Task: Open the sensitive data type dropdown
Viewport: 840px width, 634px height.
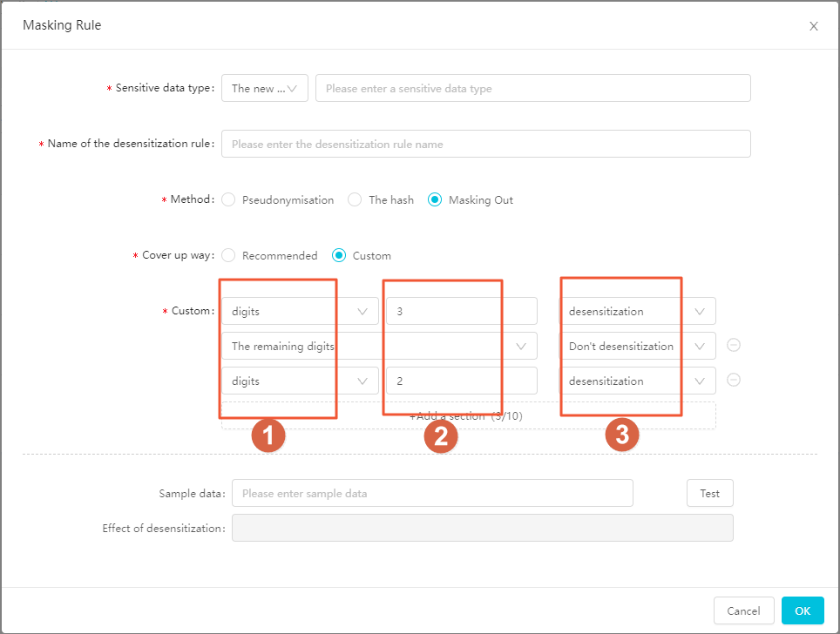Action: tap(265, 89)
